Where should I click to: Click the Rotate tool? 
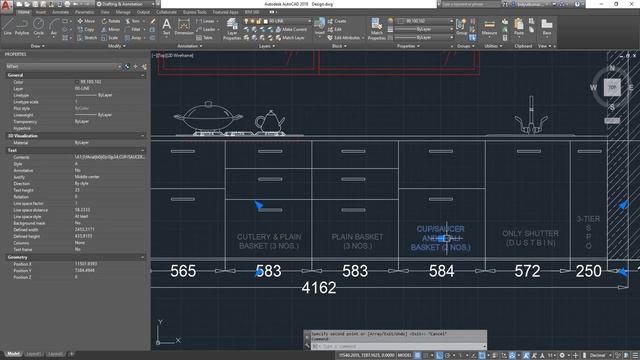click(111, 21)
